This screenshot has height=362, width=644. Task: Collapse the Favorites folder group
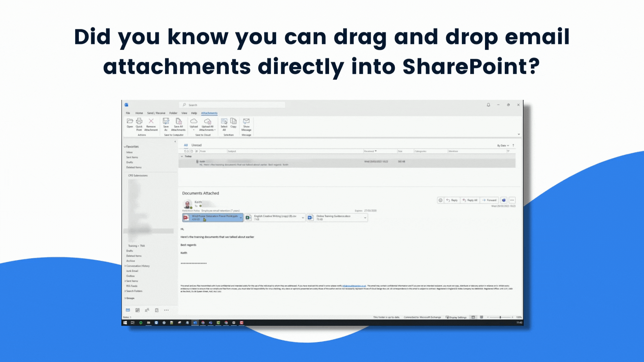(x=125, y=147)
